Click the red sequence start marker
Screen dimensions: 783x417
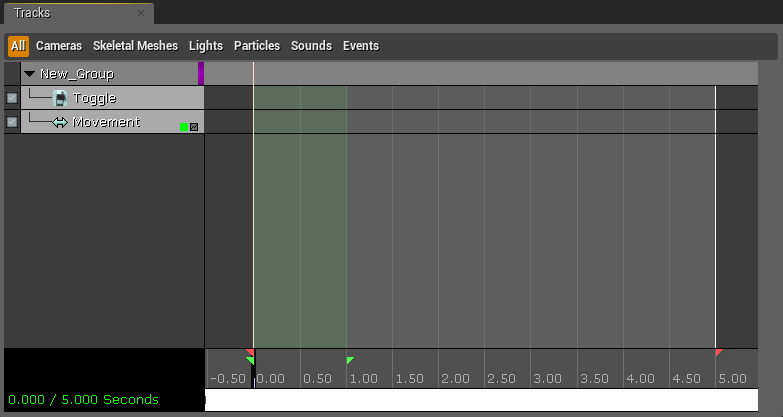251,352
